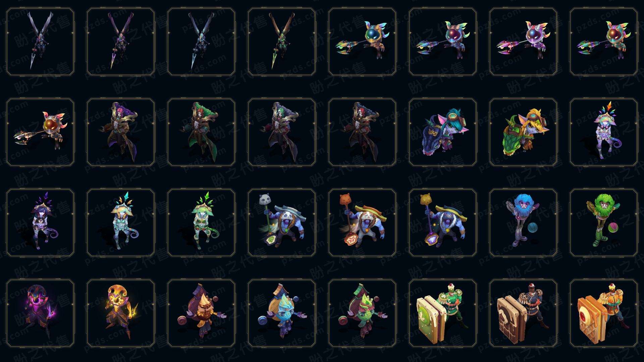Click the green-tinted winged spear warrior
644x362 pixels.
281,42
